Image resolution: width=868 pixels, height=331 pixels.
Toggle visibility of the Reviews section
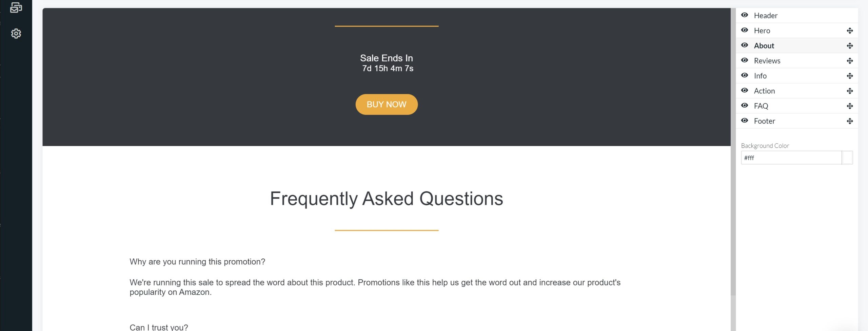(x=745, y=60)
